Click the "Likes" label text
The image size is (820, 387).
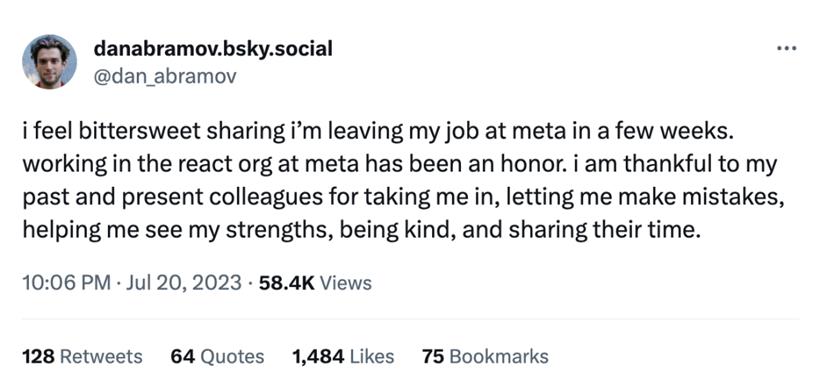point(371,357)
